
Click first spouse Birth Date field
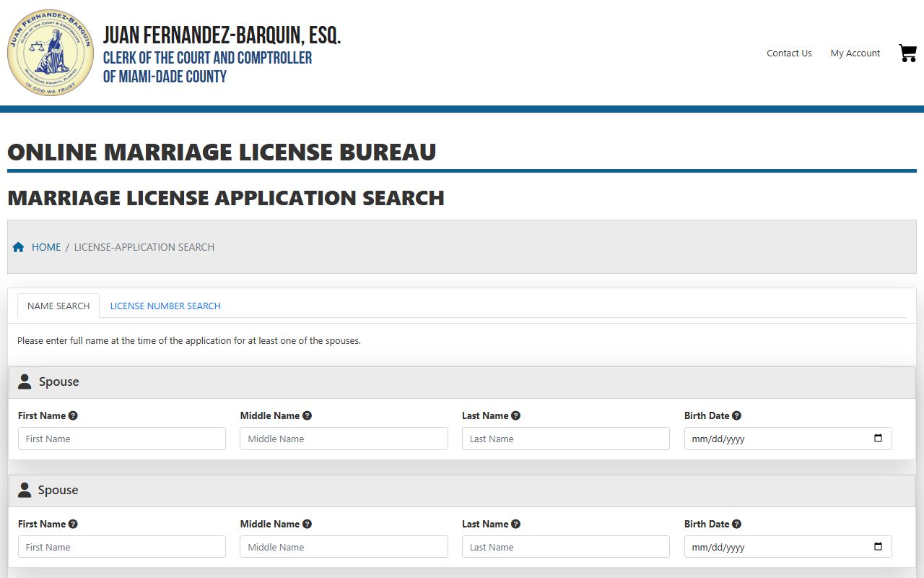(x=788, y=439)
